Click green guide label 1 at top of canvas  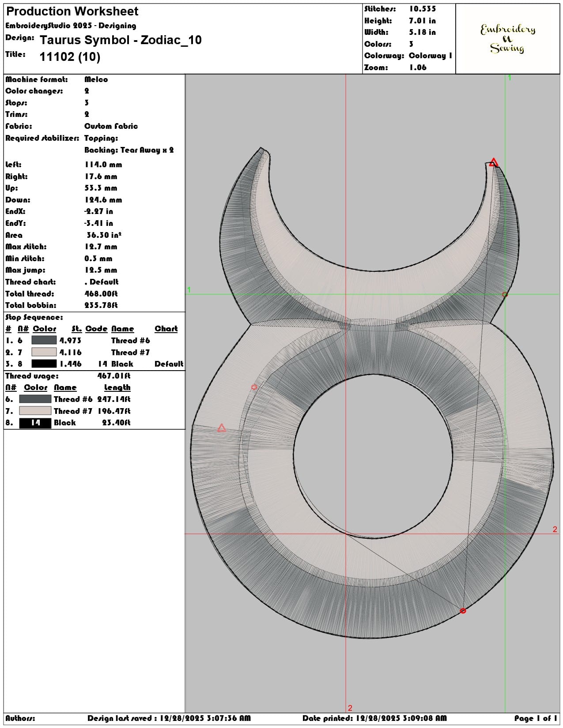[x=510, y=78]
